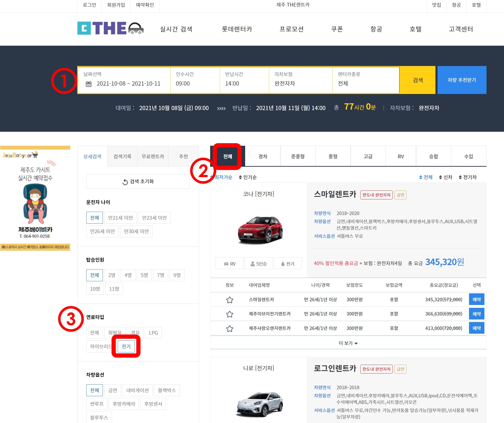The width and height of the screenshot is (504, 423).
Task: Click the refresh icon on 검색 초기화
Action: click(125, 182)
